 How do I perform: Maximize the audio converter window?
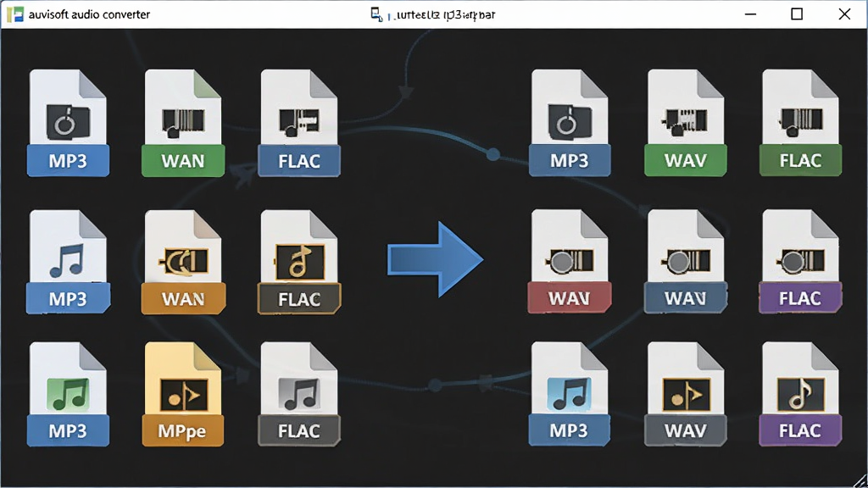797,14
